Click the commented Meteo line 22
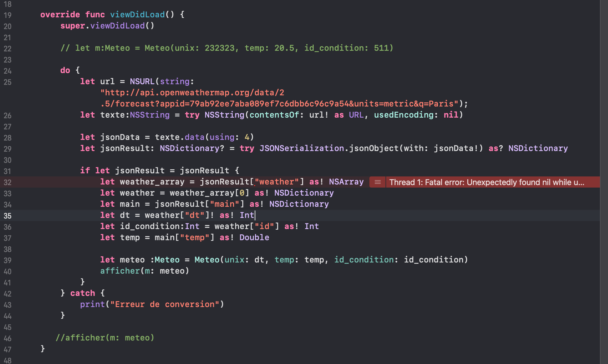Image resolution: width=608 pixels, height=364 pixels. tap(226, 48)
